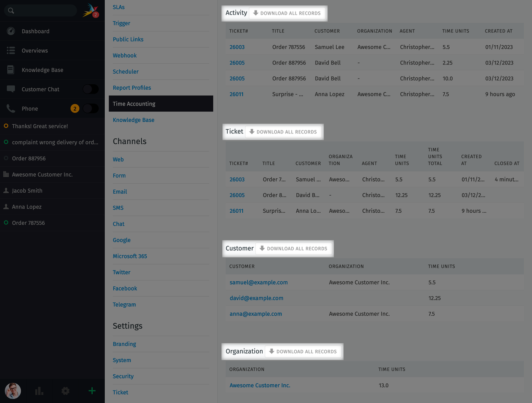Toggle the Phone switch on
Viewport: 532px width, 403px height.
[x=91, y=108]
